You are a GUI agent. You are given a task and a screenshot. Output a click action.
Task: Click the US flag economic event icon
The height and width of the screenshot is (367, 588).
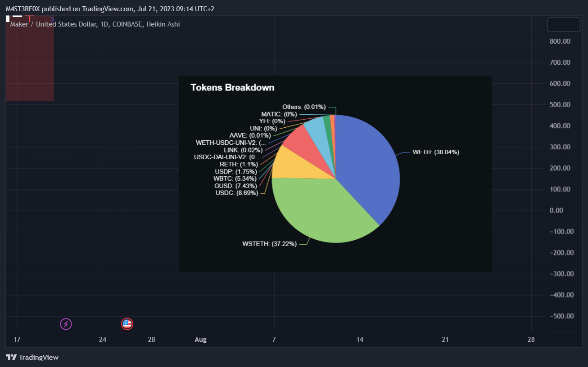tap(127, 323)
